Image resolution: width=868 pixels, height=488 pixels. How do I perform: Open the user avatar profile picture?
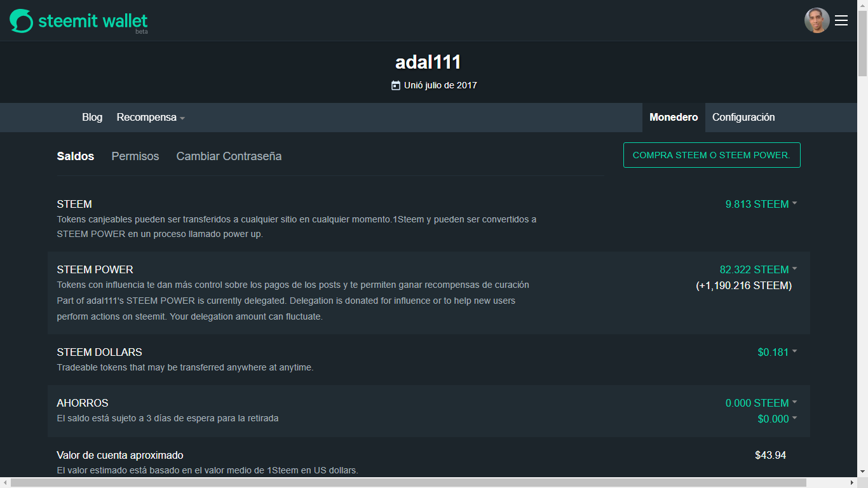tap(817, 20)
